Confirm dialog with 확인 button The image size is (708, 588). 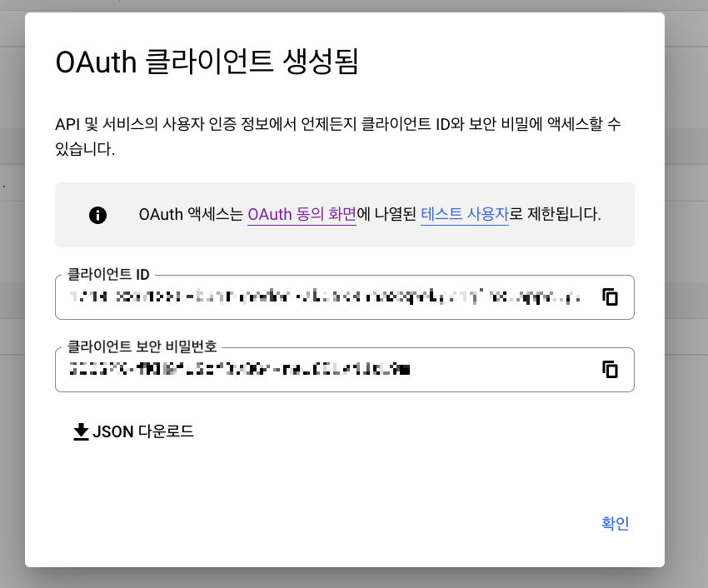[x=615, y=523]
